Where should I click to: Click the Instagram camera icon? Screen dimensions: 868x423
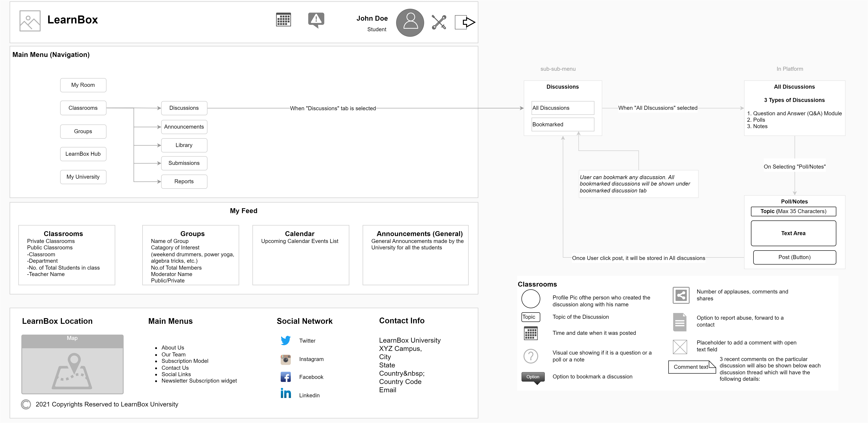point(286,359)
